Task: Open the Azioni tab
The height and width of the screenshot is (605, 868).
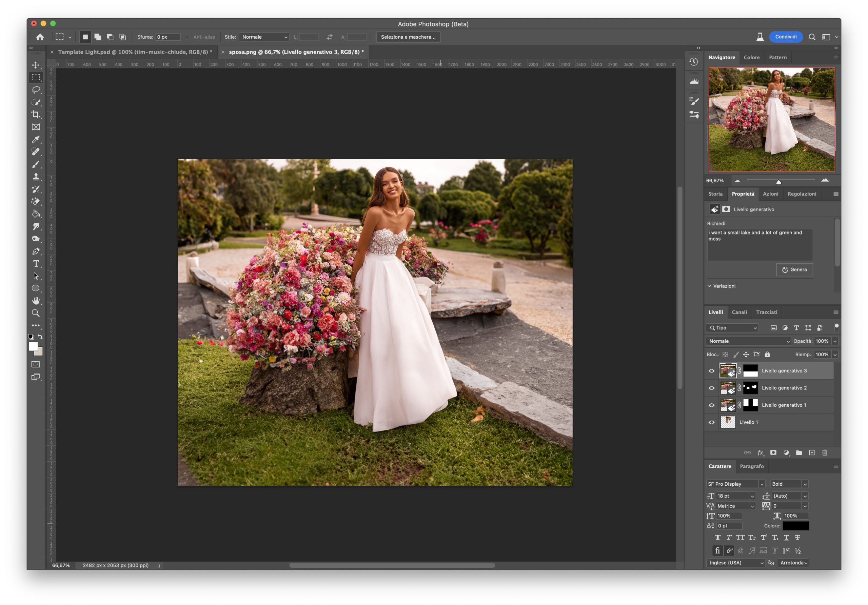Action: (770, 194)
